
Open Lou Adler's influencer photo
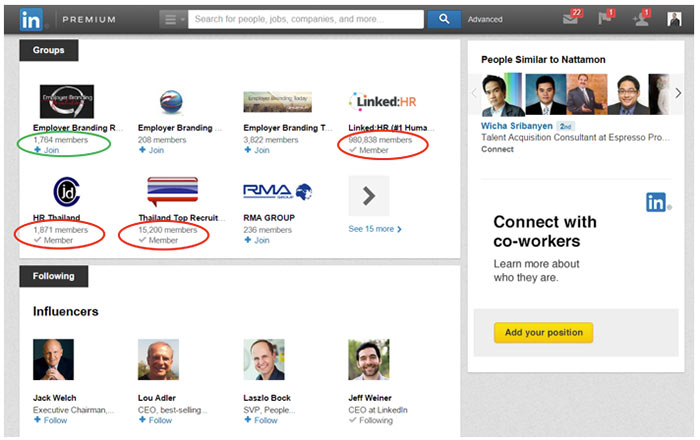tap(158, 360)
